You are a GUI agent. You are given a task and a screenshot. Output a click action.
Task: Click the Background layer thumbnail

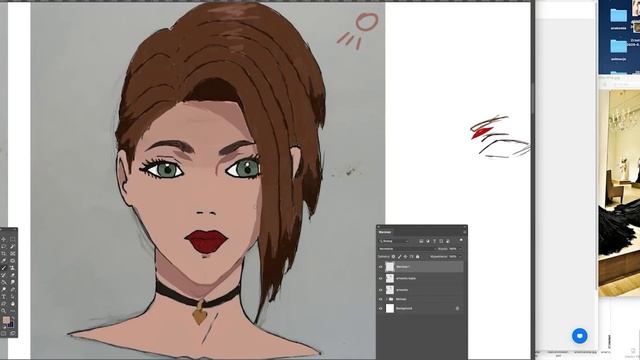click(x=390, y=309)
